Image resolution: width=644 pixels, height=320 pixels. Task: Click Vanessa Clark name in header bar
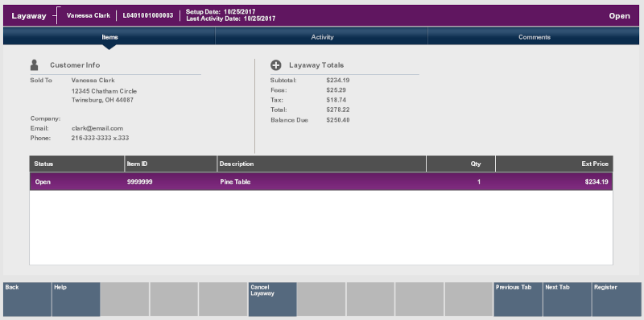click(89, 15)
